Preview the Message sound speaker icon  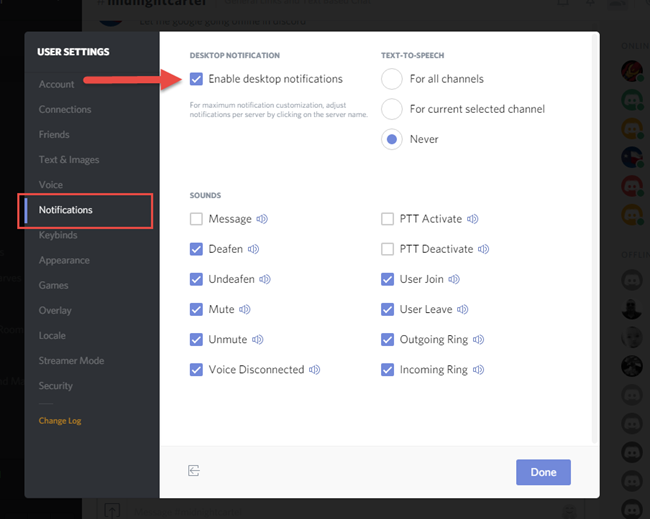[x=262, y=219]
